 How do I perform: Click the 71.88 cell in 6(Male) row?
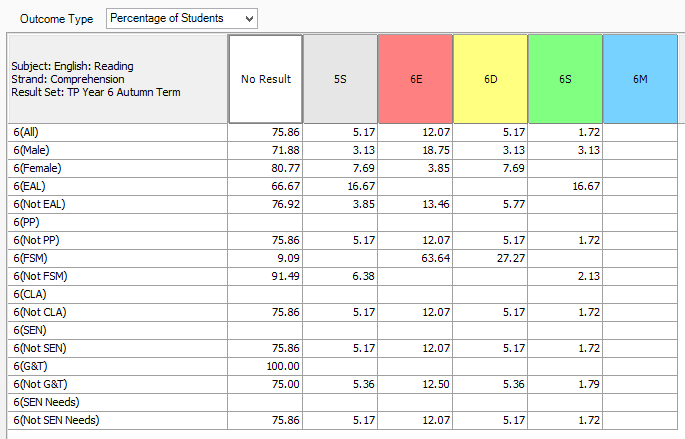[265, 150]
